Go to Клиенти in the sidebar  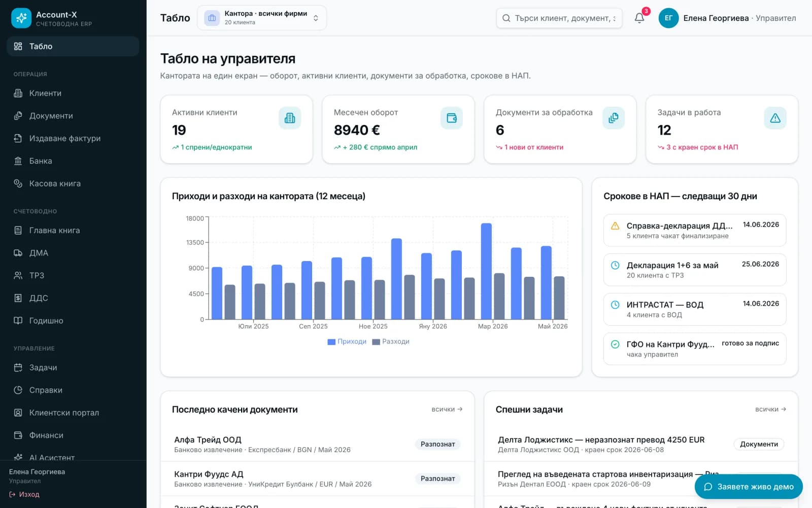point(73,93)
